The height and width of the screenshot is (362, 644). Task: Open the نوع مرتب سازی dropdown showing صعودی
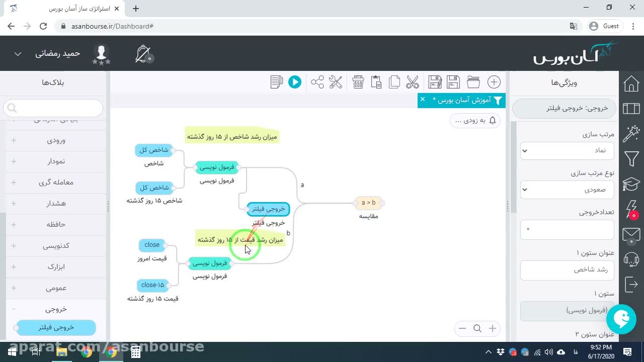(567, 190)
